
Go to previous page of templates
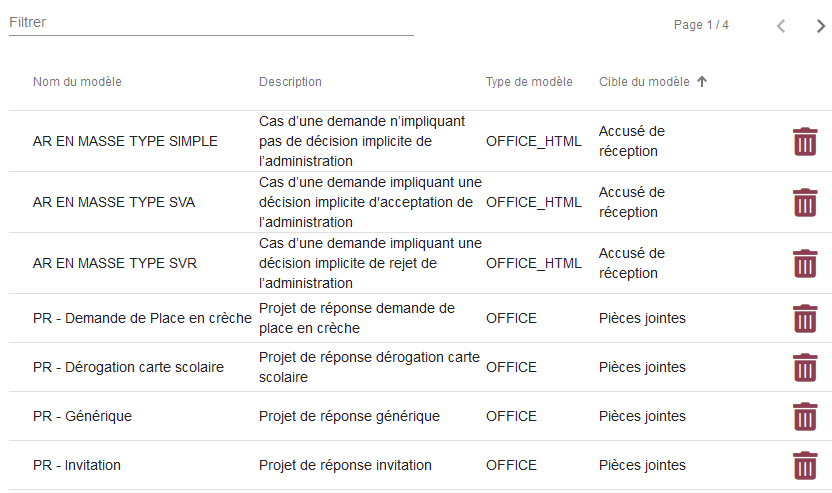pyautogui.click(x=781, y=26)
